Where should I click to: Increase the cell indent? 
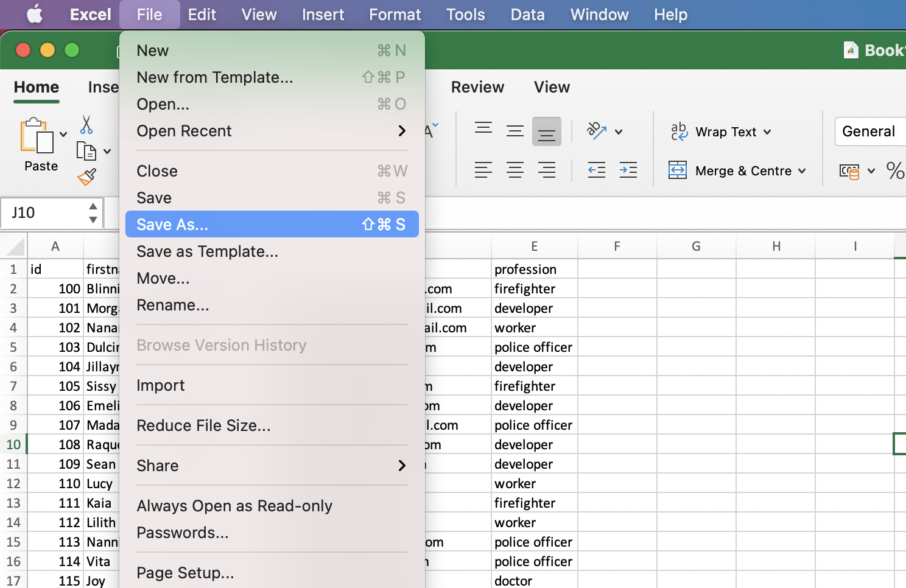(x=628, y=170)
